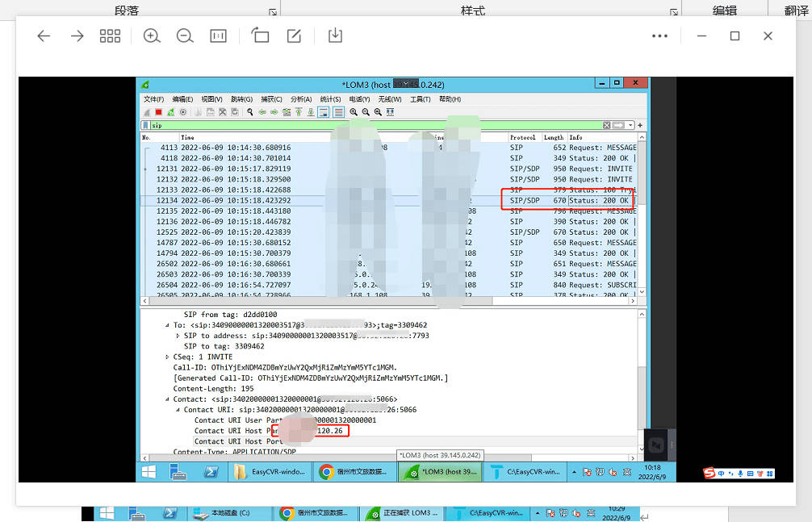Go back to previous packet arrow
The height and width of the screenshot is (522, 812).
click(262, 112)
